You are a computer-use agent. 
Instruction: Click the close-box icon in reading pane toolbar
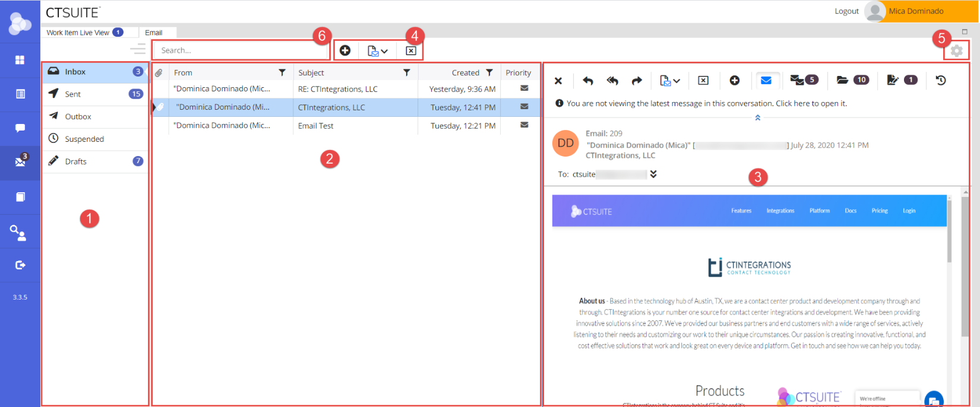[x=703, y=81]
